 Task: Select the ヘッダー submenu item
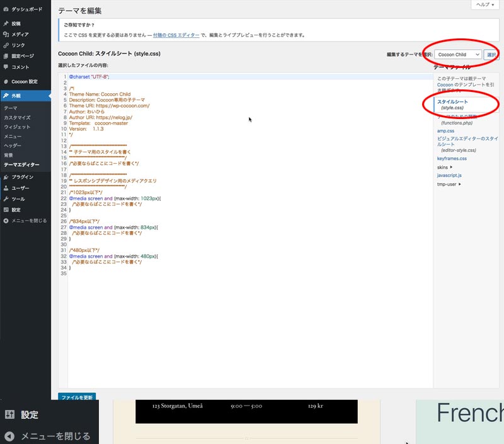(x=13, y=145)
